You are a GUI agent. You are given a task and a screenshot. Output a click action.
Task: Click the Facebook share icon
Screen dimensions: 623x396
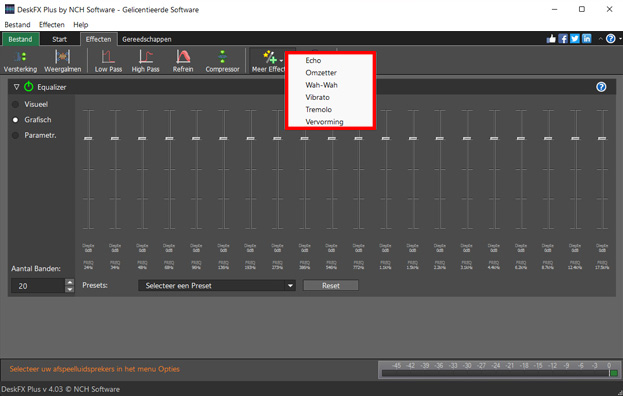(563, 39)
